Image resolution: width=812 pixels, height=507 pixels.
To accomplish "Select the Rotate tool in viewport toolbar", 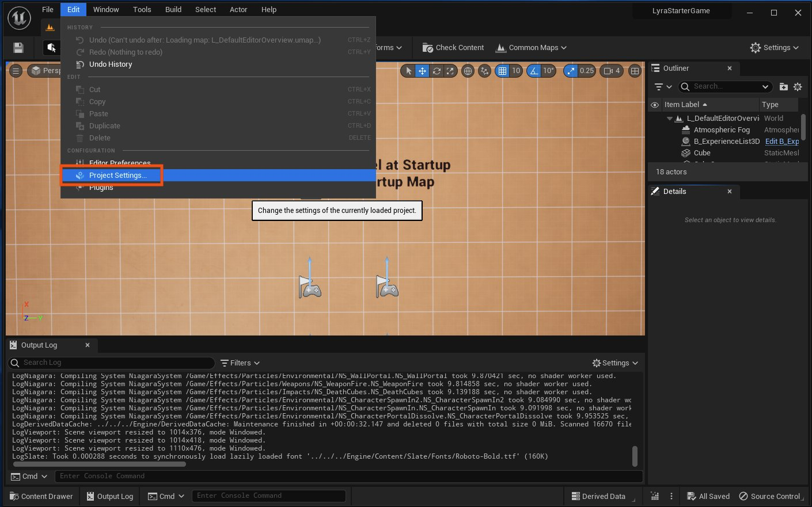I will click(x=437, y=71).
